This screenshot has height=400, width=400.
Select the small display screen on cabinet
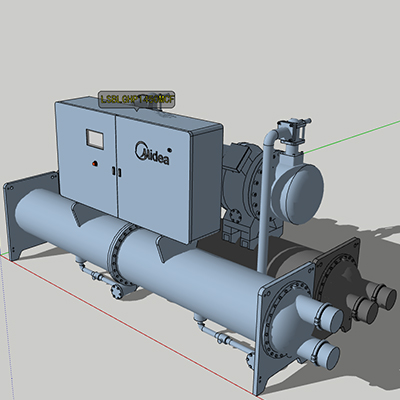point(95,138)
